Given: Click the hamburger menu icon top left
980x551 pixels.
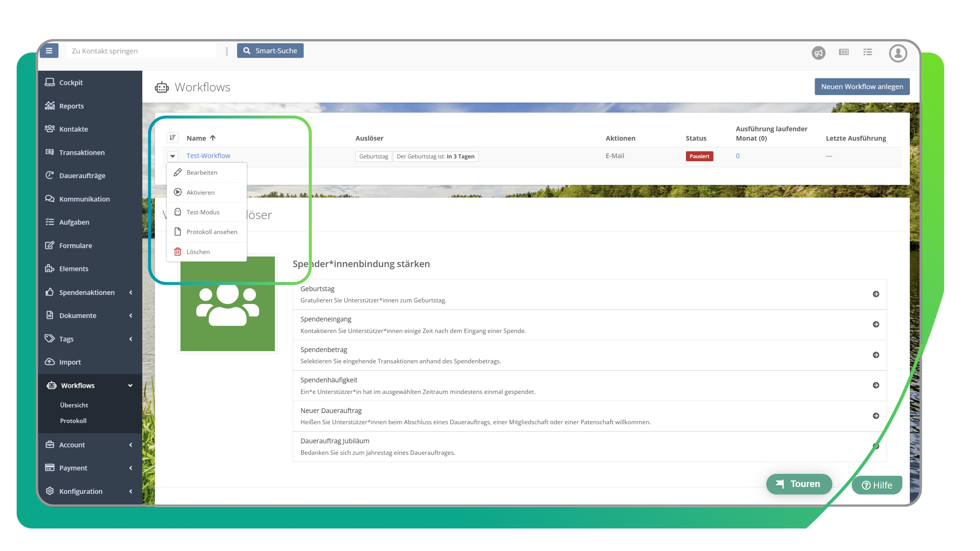Looking at the screenshot, I should (x=49, y=50).
